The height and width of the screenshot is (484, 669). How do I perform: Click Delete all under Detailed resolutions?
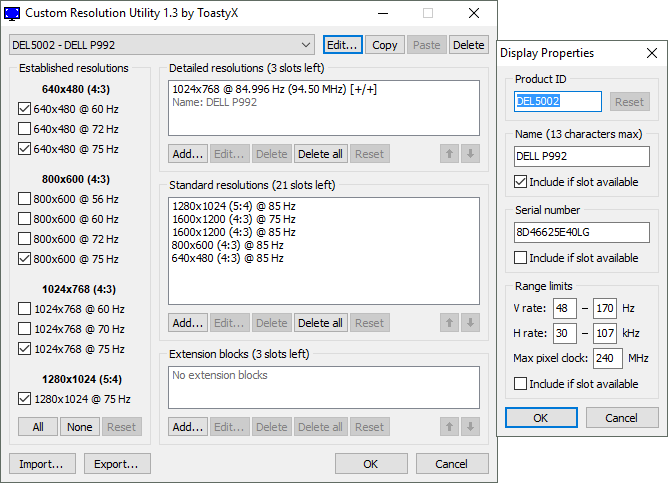(x=320, y=154)
